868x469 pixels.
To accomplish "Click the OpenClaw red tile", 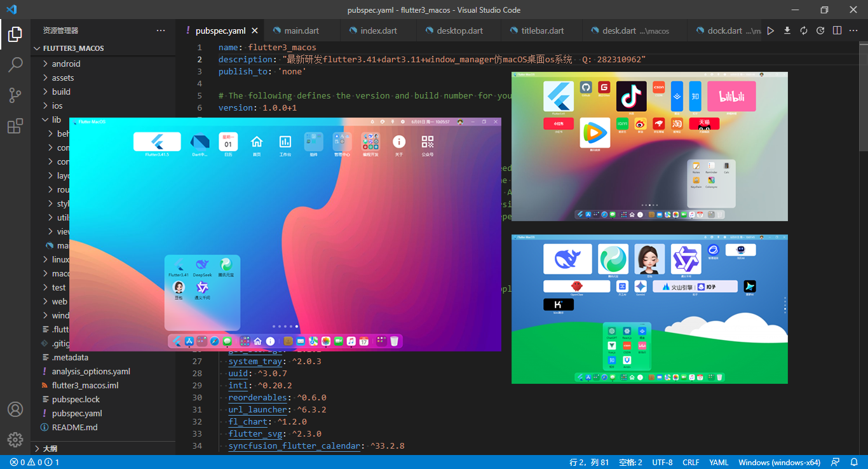I will click(576, 287).
